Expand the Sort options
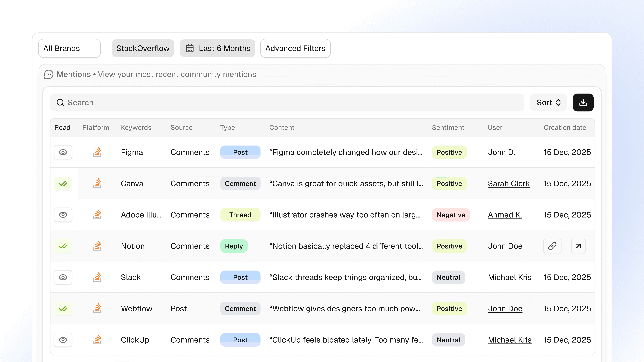This screenshot has width=644, height=362. 548,102
